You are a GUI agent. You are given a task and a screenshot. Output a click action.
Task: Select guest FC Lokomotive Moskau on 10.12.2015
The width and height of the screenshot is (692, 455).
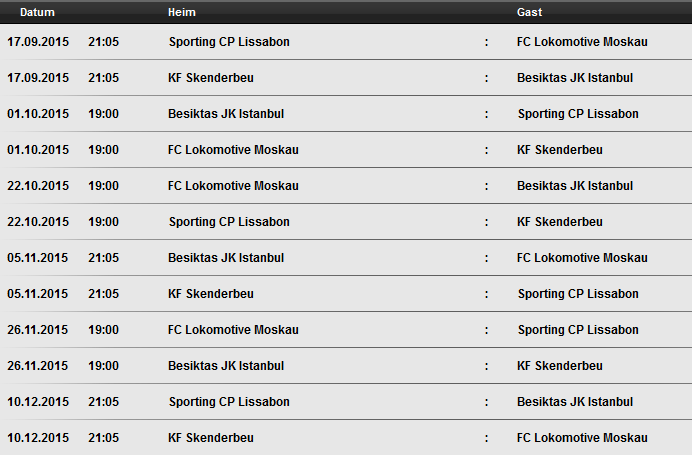[x=582, y=438]
